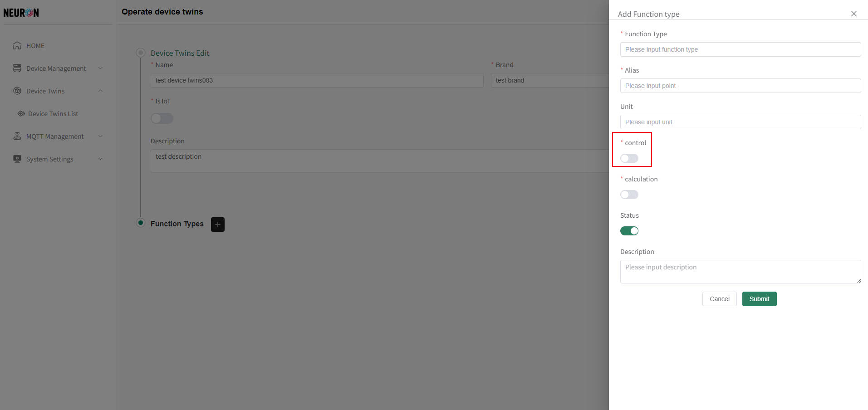Screen dimensions: 868x410
Task: Click the panel Description text area
Action: [740, 272]
